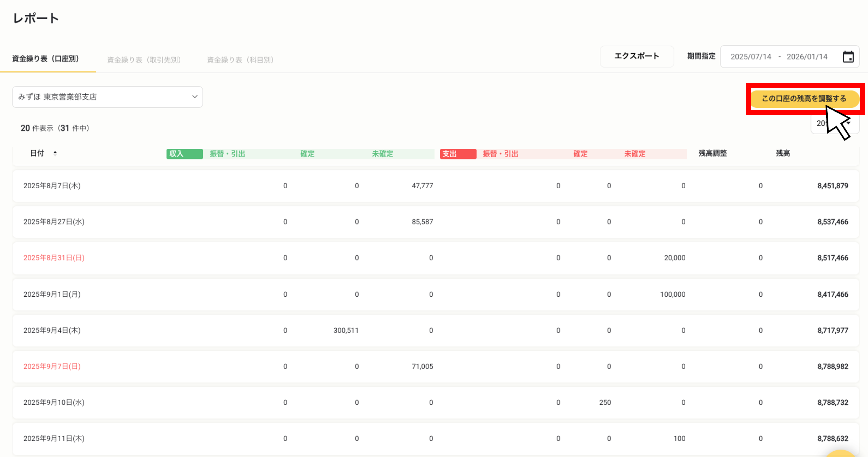Click the 2025年9月7日(日) date link
Screen dimensions: 868x458
(x=52, y=366)
